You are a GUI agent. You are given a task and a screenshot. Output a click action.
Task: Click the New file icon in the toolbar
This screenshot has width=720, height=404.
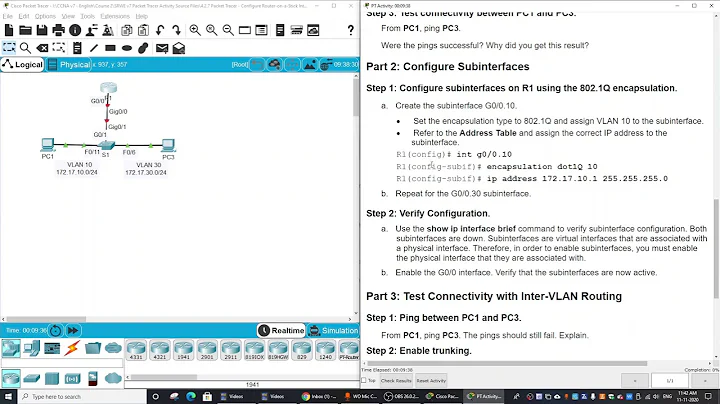[x=9, y=30]
